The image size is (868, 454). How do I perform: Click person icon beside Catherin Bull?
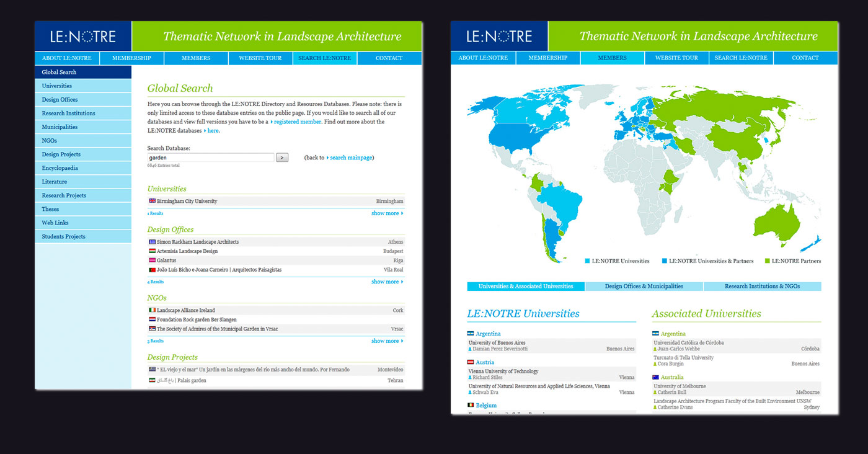coord(655,393)
